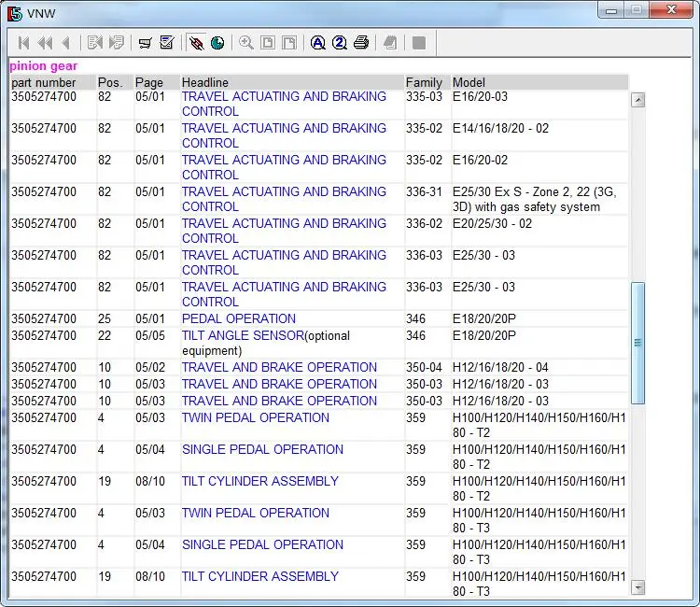Select position cell '22' in TILT ANGLE SENSOR row
700x607 pixels.
click(105, 335)
